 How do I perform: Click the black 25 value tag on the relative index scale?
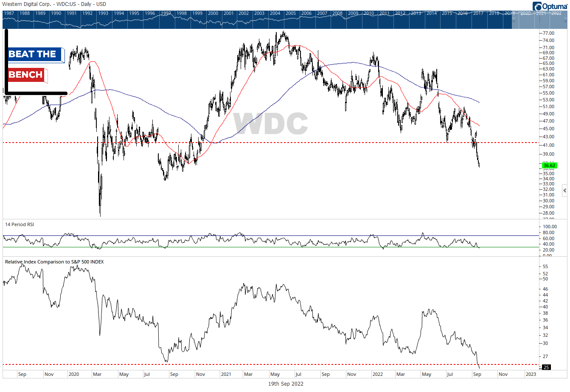[x=546, y=367]
